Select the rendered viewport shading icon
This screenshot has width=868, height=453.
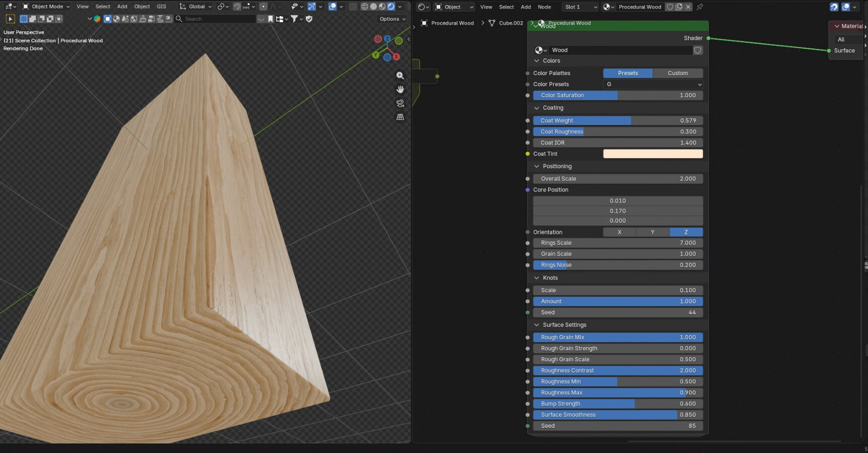tap(390, 7)
